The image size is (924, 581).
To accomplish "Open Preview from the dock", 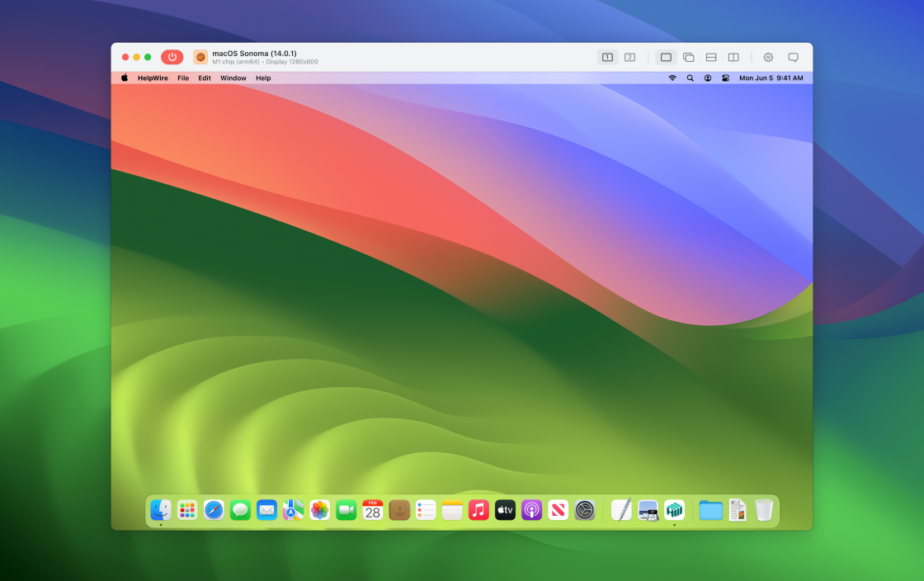I will [x=648, y=510].
